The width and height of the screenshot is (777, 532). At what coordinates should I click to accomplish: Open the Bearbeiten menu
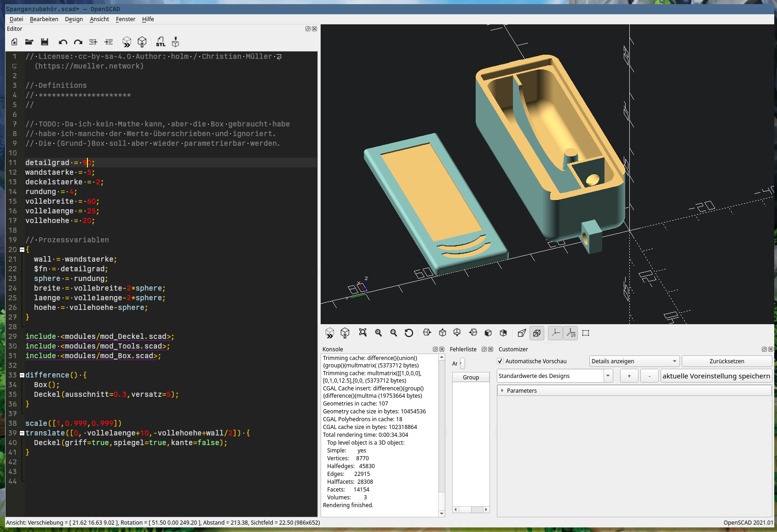pos(44,19)
